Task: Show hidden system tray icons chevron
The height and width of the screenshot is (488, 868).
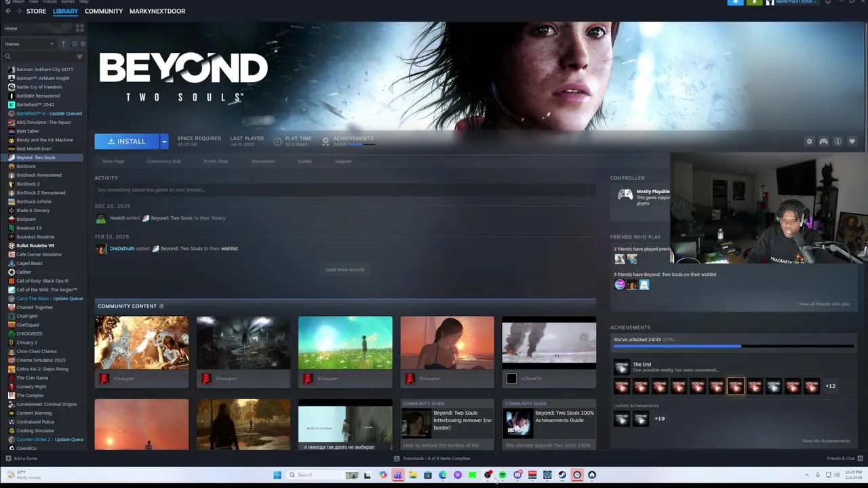Action: [x=806, y=475]
